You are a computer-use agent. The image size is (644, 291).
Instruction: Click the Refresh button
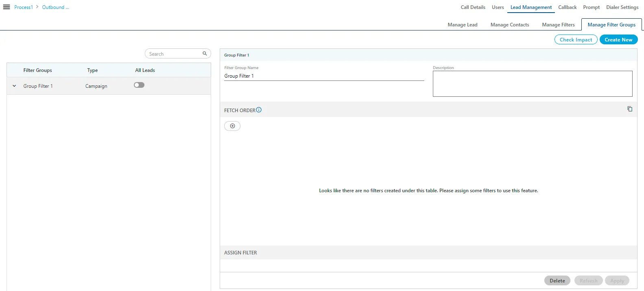click(x=588, y=280)
